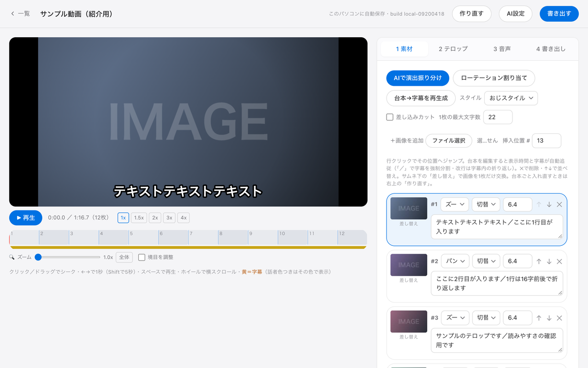Click row #3 script text box
The image size is (588, 368).
pos(497,340)
